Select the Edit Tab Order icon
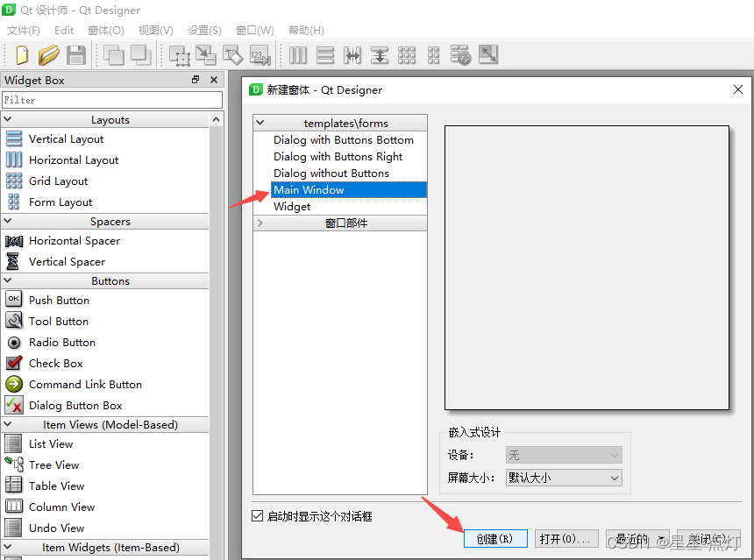The image size is (754, 560). [x=260, y=55]
